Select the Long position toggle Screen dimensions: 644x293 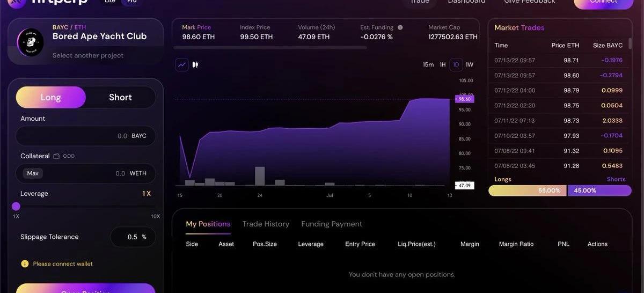[51, 98]
